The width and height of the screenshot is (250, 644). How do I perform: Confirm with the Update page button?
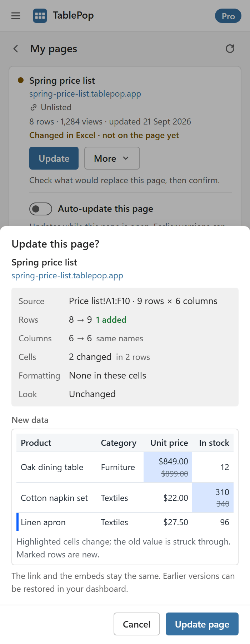click(202, 624)
